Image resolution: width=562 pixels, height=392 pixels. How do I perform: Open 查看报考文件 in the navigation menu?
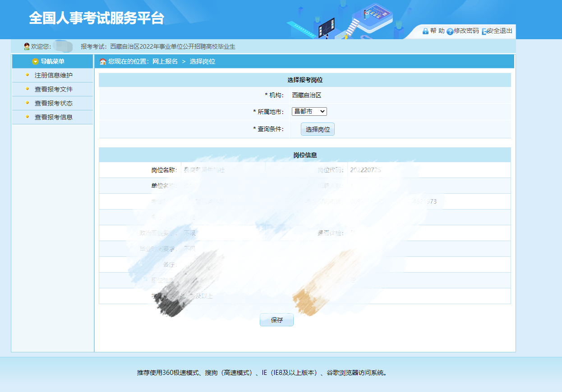click(x=53, y=89)
